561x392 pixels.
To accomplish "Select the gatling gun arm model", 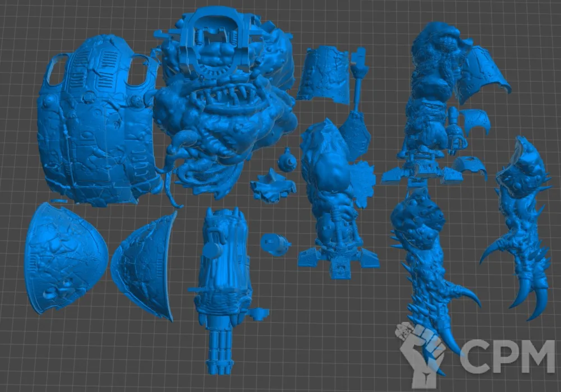I will 224,290.
